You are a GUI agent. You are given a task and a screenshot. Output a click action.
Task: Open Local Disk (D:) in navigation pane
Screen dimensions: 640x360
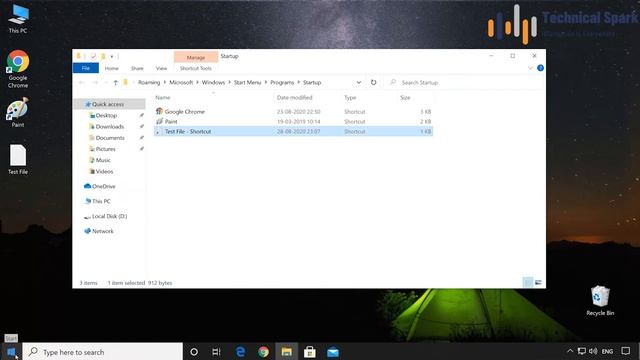pos(109,216)
